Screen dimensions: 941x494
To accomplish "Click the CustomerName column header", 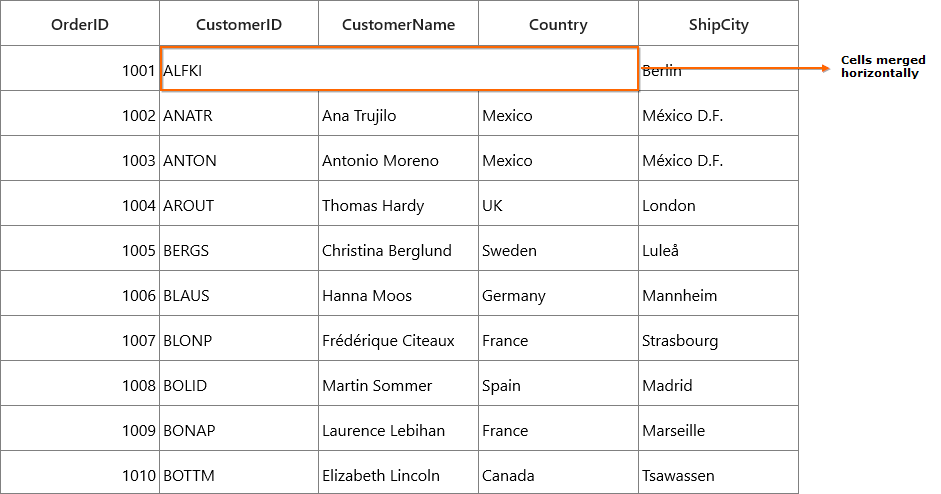I will coord(398,23).
